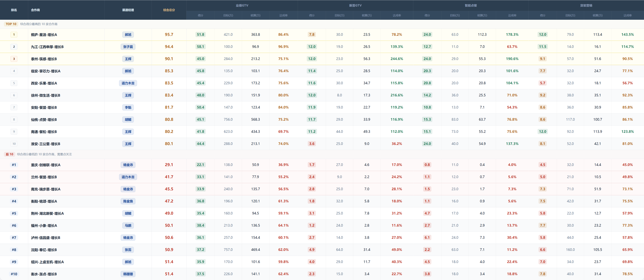Image resolution: width=644 pixels, height=280 pixels.
Task: Click achievement rate 178.3%
Action: coord(512,34)
